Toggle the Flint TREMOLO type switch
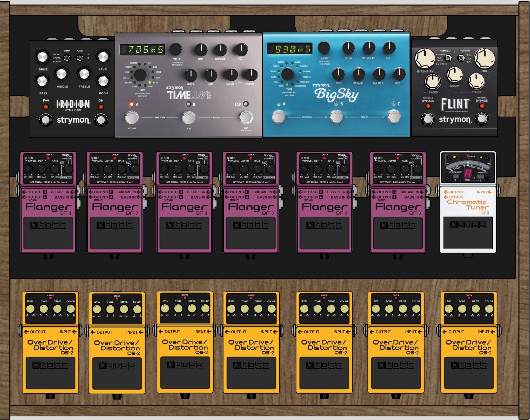Viewport: 530px width, 420px height. 448,58
